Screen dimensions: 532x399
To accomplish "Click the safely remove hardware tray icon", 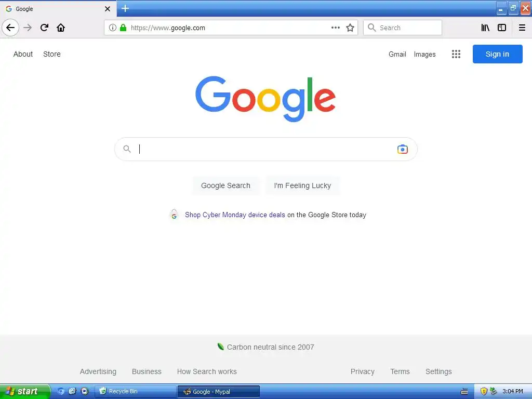I will click(x=493, y=391).
